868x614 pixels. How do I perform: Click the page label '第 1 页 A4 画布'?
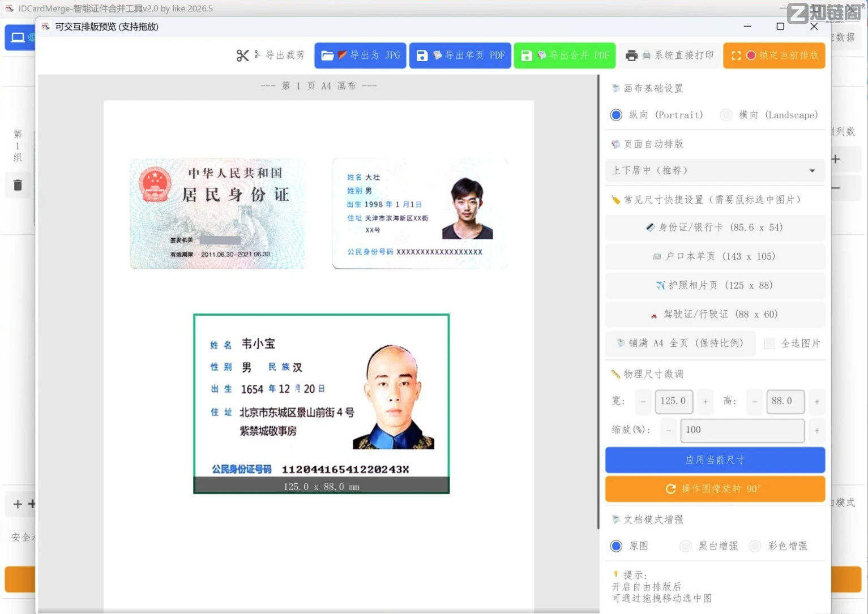[x=319, y=86]
